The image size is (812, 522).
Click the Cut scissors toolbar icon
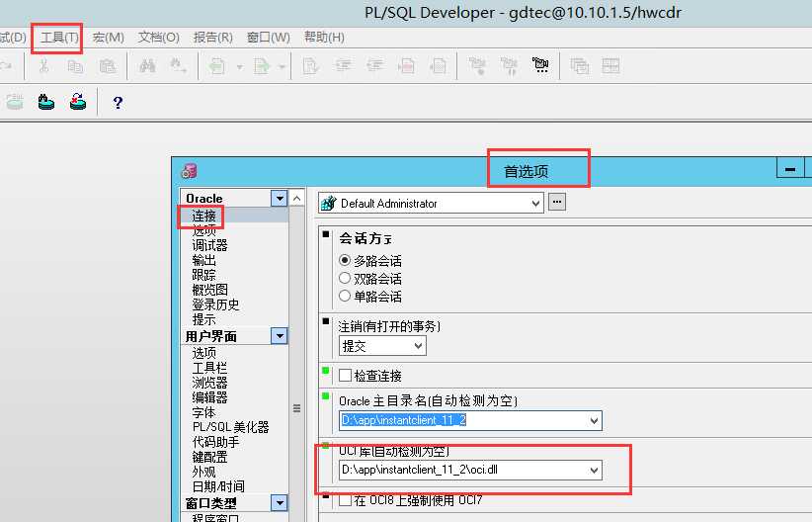pyautogui.click(x=44, y=66)
